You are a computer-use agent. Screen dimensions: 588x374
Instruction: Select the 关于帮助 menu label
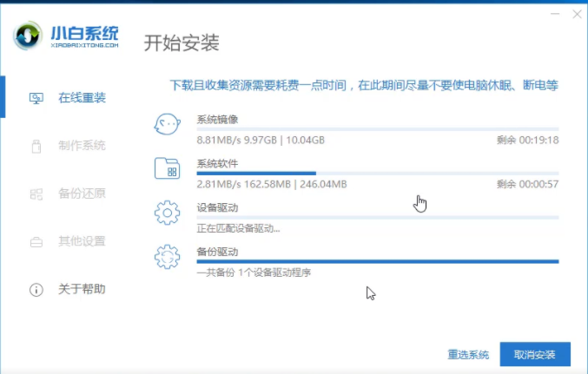pyautogui.click(x=82, y=289)
